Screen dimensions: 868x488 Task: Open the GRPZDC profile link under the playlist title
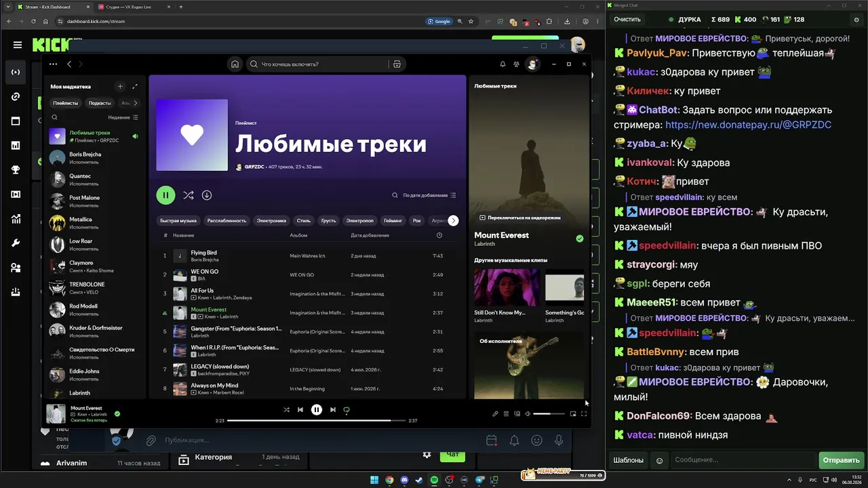pyautogui.click(x=254, y=167)
